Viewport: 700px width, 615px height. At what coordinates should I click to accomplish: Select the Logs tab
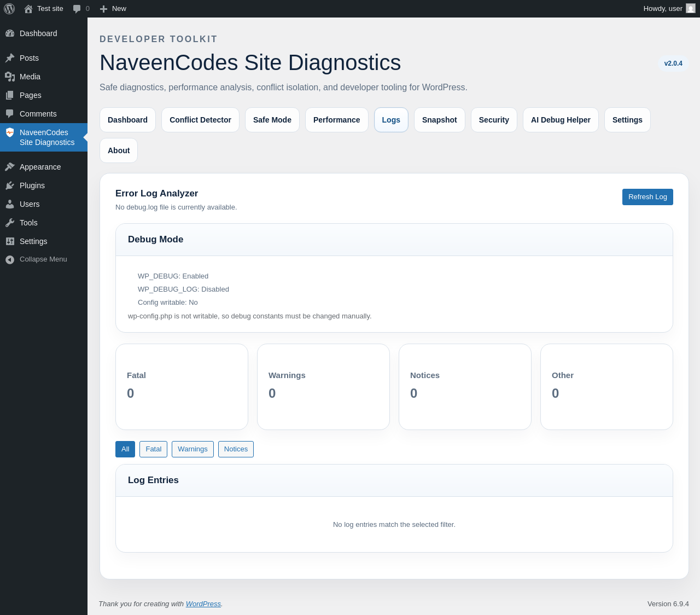[391, 120]
